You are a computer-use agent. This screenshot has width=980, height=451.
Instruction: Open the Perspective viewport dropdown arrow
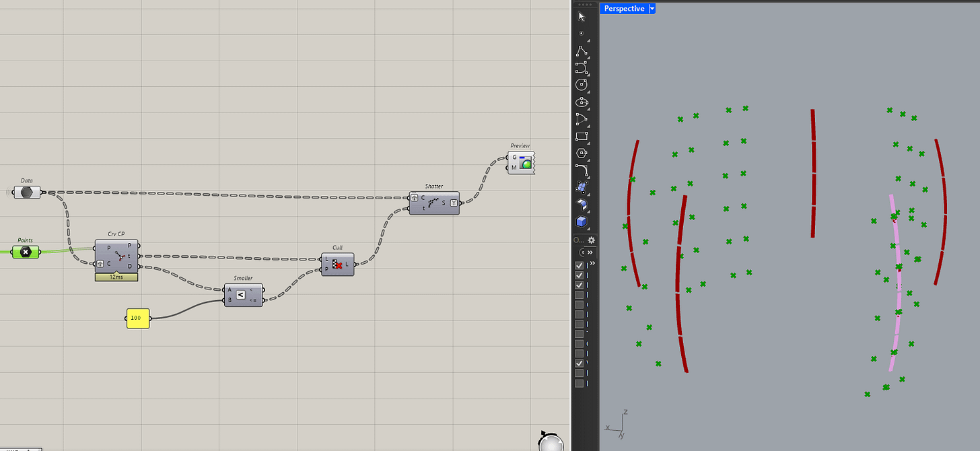pyautogui.click(x=652, y=9)
